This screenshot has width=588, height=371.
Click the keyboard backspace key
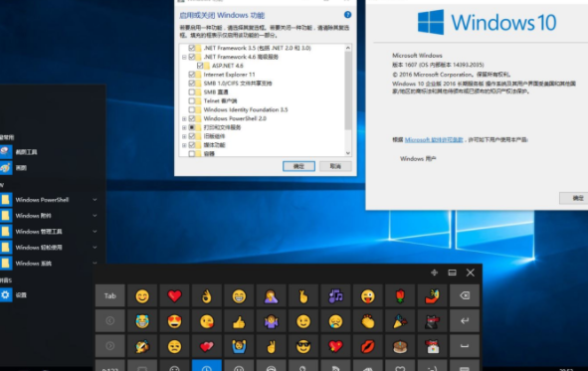[465, 295]
